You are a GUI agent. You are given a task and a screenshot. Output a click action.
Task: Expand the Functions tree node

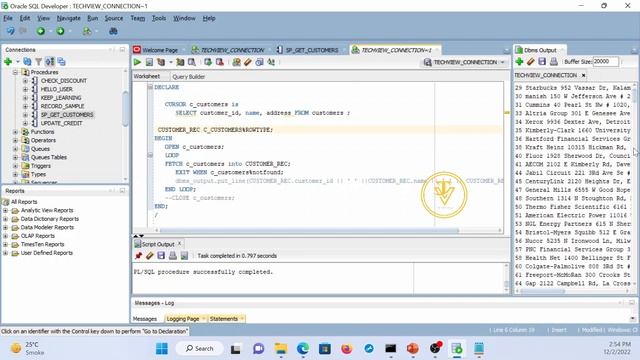point(15,132)
